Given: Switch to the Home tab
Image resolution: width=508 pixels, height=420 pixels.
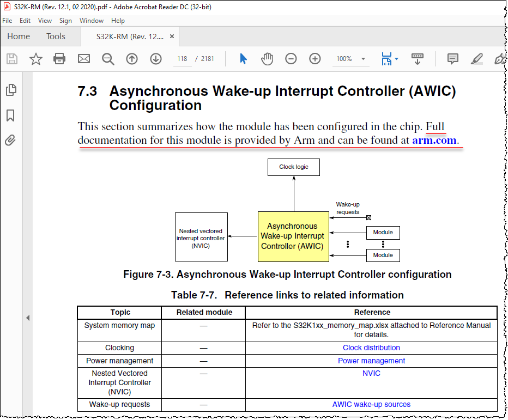Looking at the screenshot, I should 19,36.
